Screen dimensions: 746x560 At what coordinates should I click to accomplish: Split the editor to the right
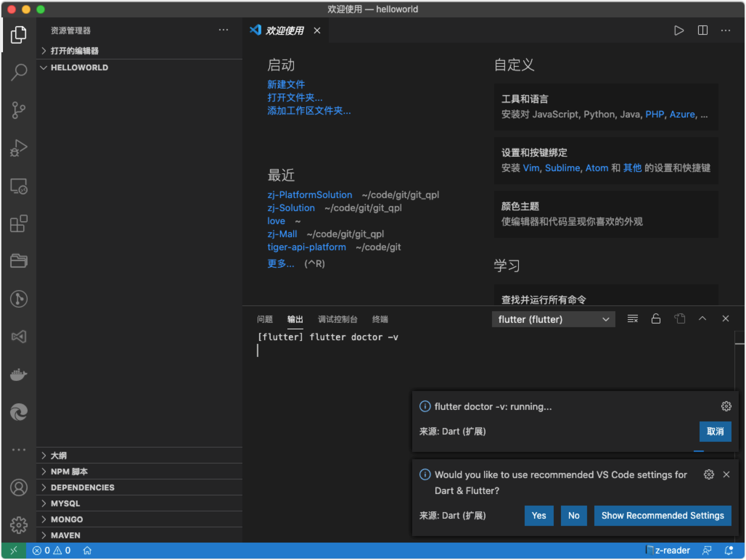tap(702, 30)
